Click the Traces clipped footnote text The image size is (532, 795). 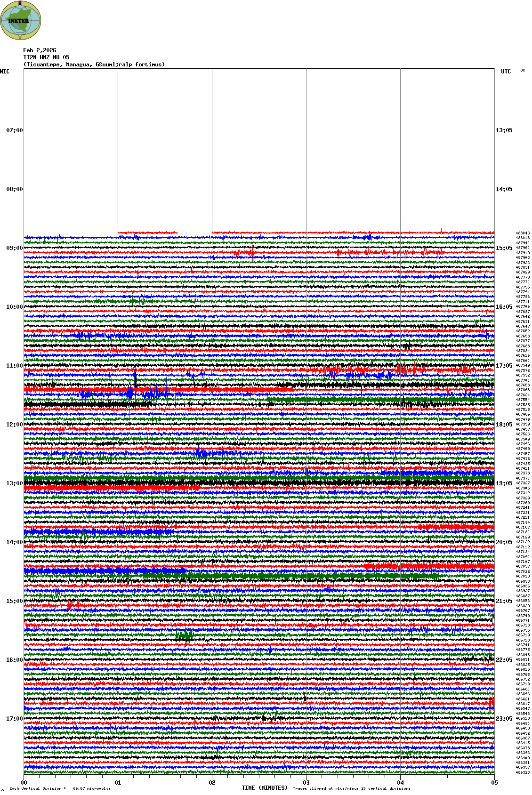coord(351,788)
